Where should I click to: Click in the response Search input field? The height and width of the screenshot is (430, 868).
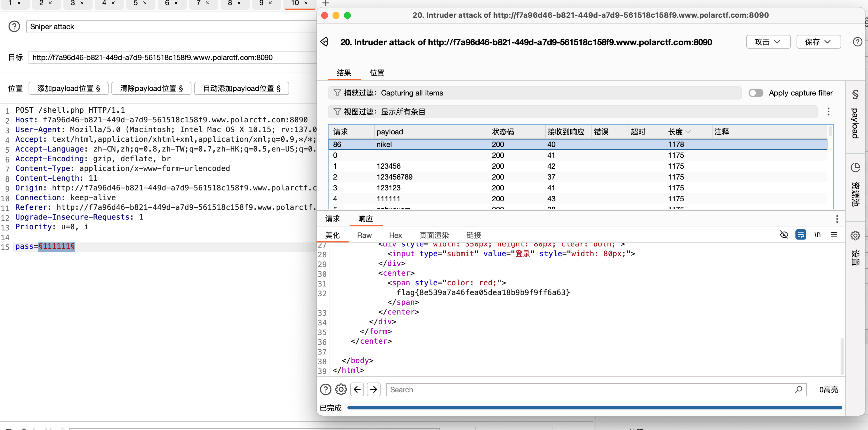[590, 389]
